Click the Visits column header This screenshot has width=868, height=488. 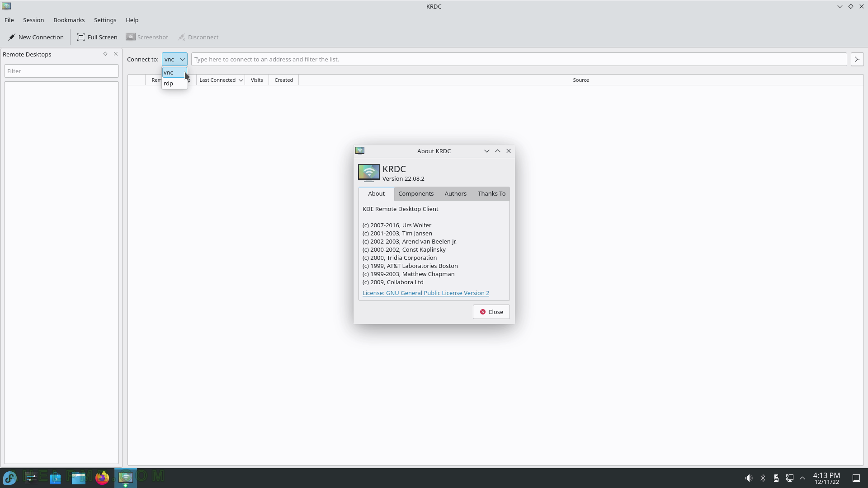(257, 80)
